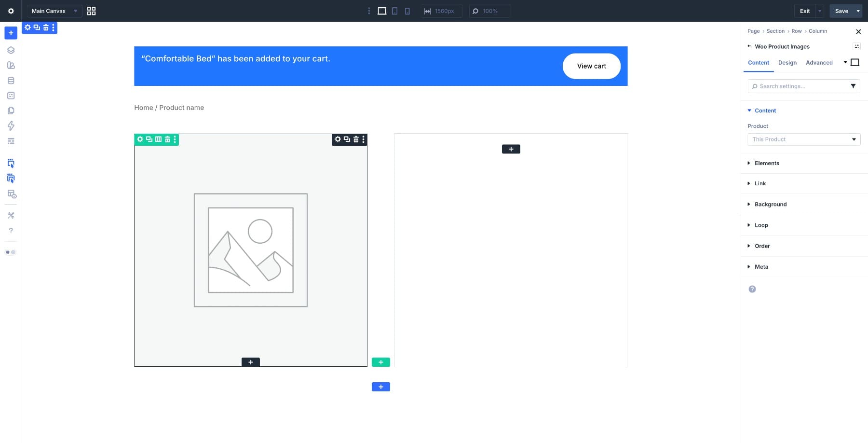868x443 pixels.
Task: Switch to the Advanced tab
Action: [819, 63]
